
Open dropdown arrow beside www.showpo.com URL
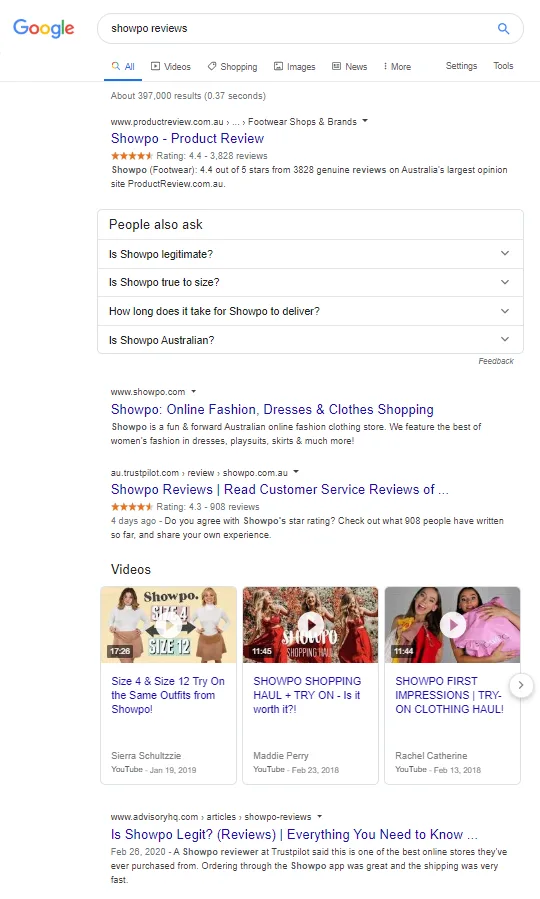tap(193, 392)
